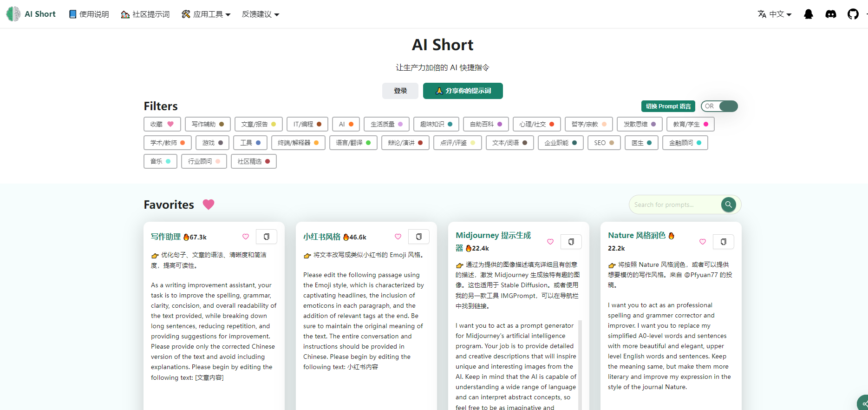Viewport: 868px width, 410px height.
Task: Open the Nature 风格润色 title link
Action: [x=637, y=235]
